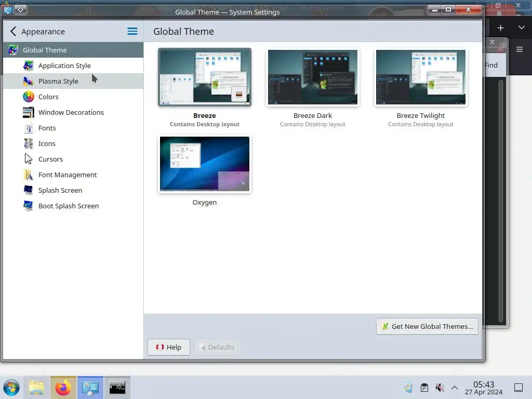Select the Breeze theme thumbnail
532x399 pixels.
pos(205,77)
